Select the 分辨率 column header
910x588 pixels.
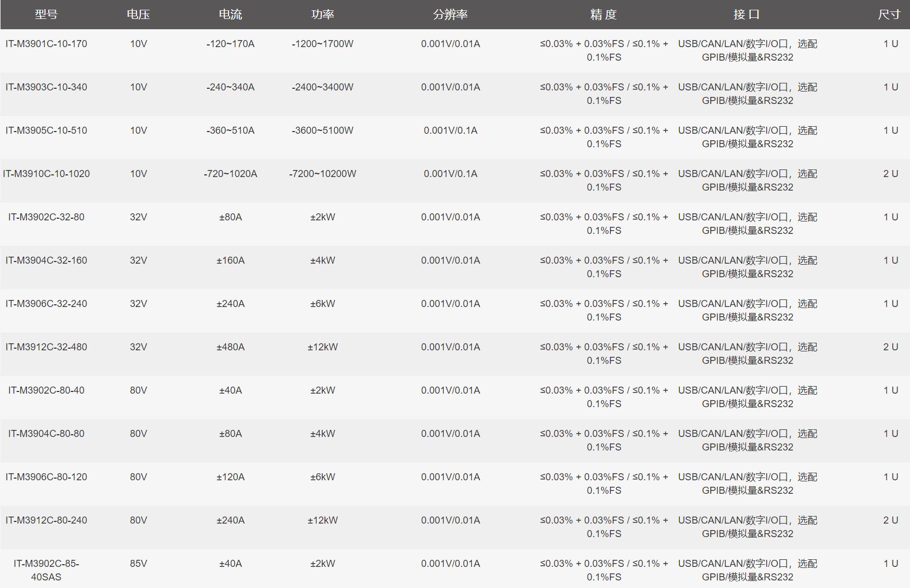450,15
